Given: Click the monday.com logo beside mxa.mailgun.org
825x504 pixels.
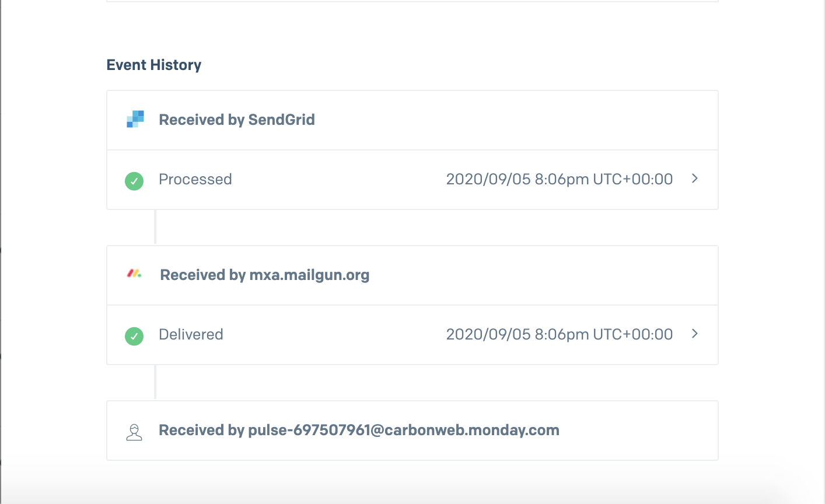Looking at the screenshot, I should point(135,273).
